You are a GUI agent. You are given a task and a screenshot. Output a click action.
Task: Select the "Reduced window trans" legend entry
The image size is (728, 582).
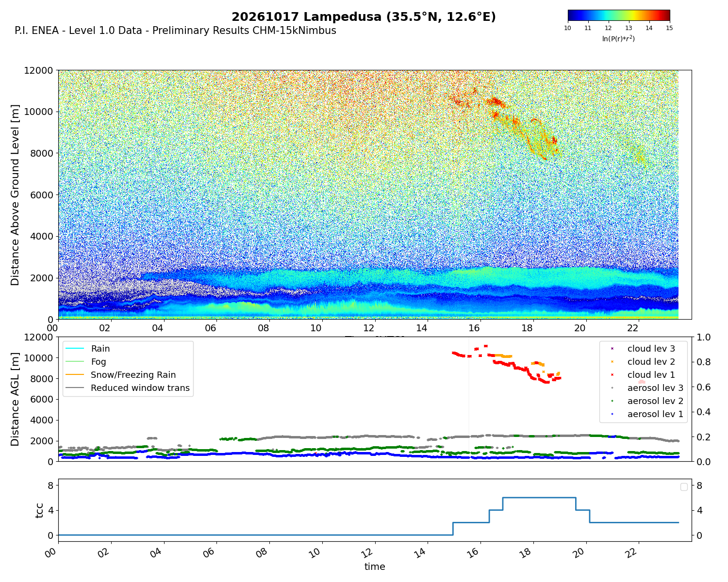tap(128, 388)
